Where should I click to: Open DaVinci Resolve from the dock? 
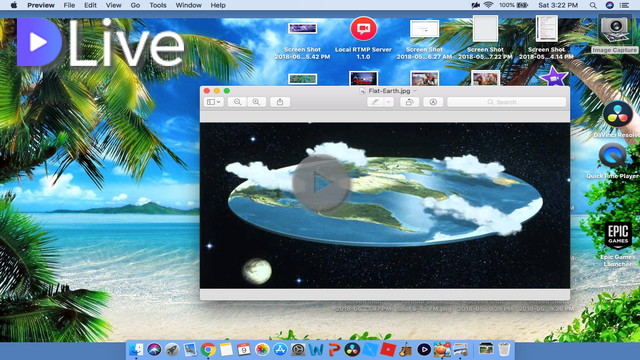[x=352, y=350]
